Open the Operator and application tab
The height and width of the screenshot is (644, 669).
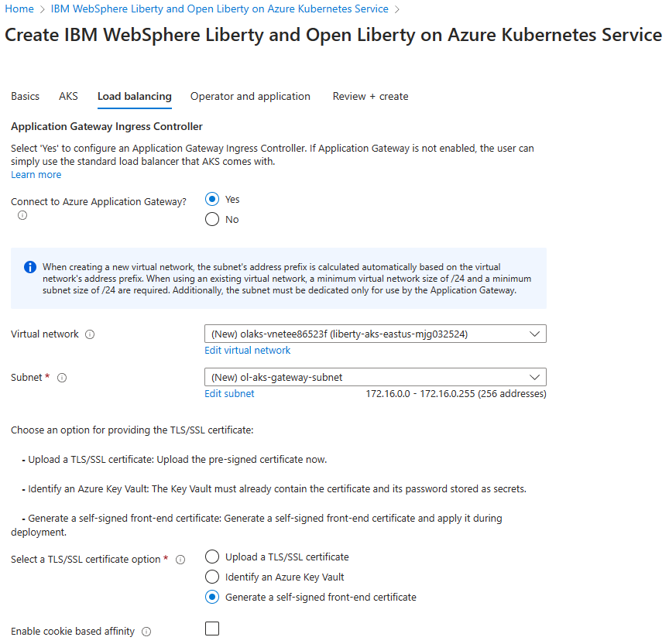(250, 97)
